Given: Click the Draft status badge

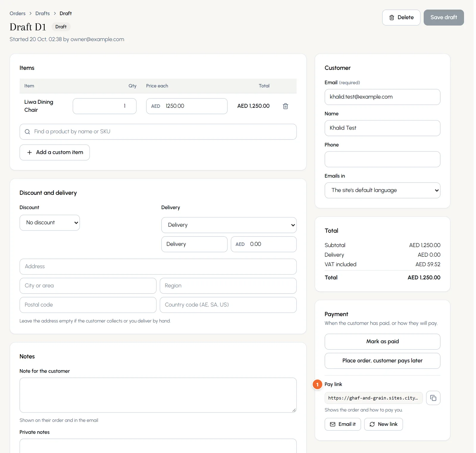Looking at the screenshot, I should click(61, 27).
